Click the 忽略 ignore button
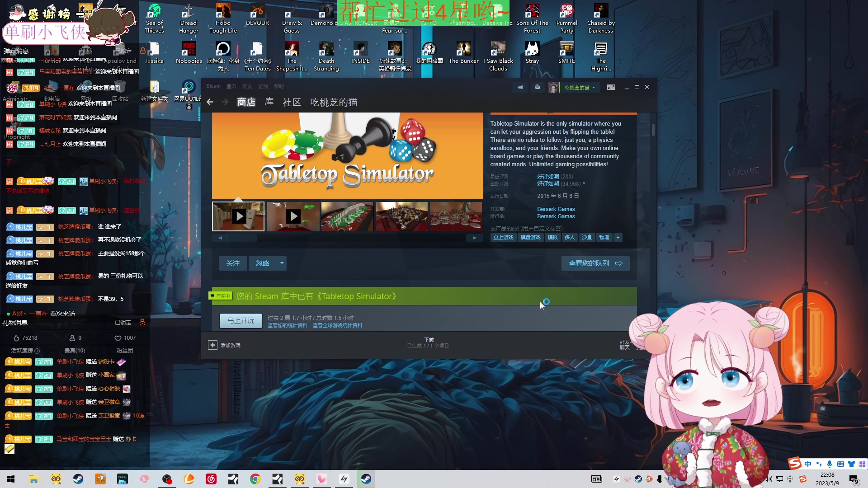 click(263, 263)
